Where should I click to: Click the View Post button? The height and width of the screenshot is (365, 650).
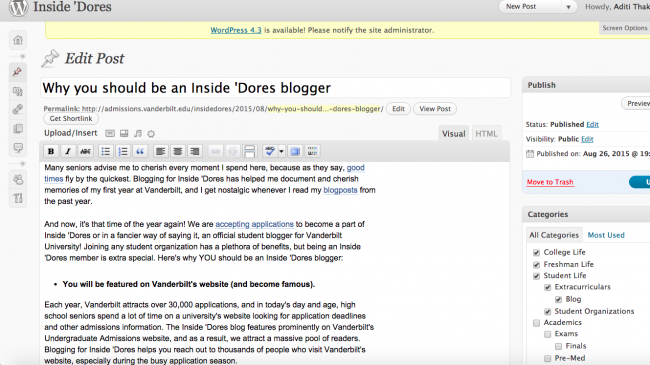[435, 109]
